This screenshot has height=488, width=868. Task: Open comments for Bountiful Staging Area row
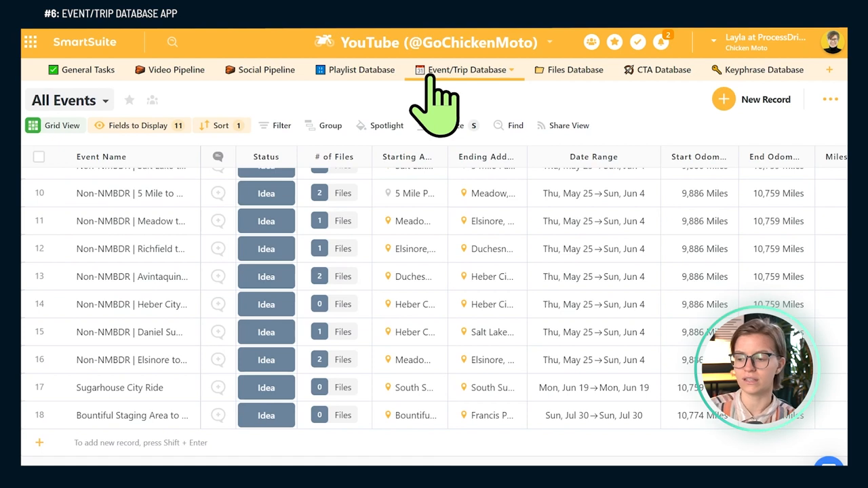tap(218, 415)
